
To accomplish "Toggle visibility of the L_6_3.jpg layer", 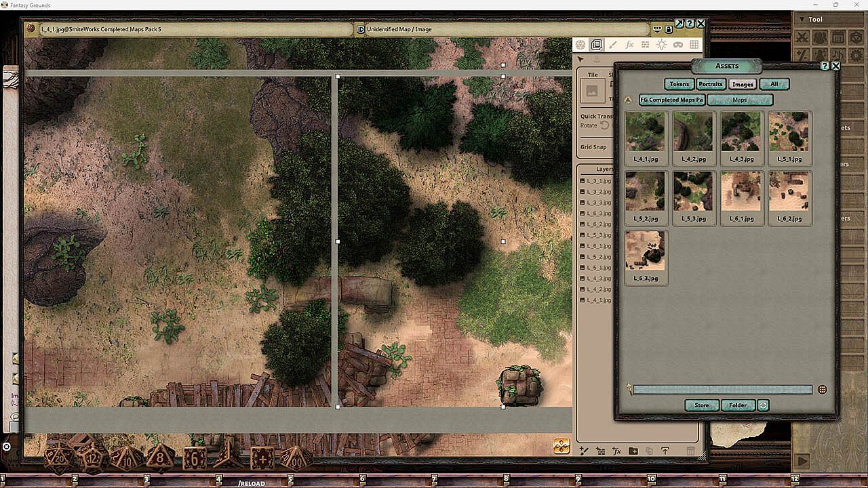I will (x=583, y=213).
